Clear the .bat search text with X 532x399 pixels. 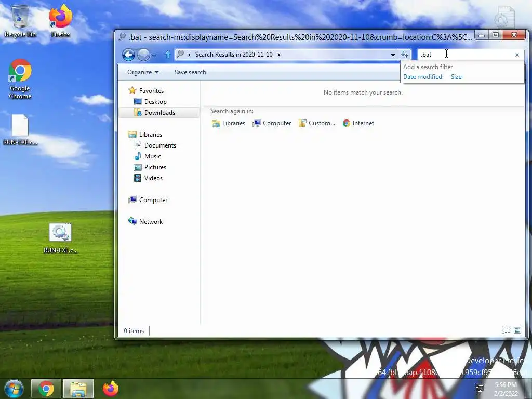pyautogui.click(x=517, y=55)
